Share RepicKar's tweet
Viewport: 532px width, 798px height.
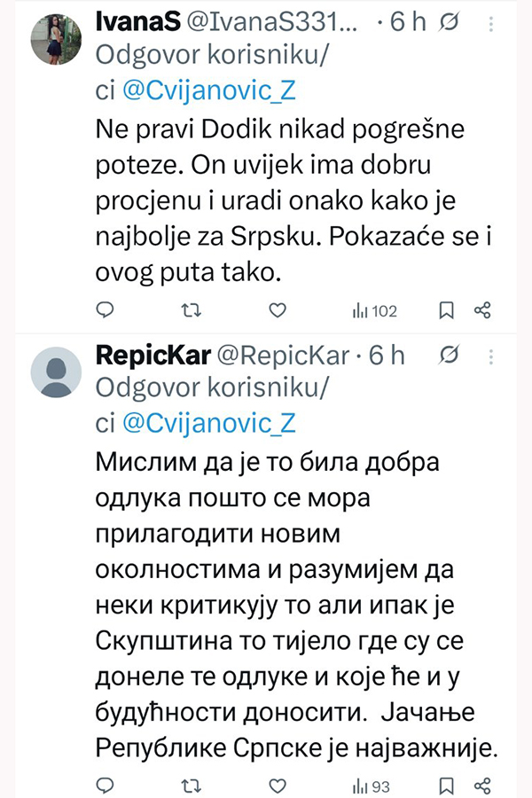coord(483,786)
